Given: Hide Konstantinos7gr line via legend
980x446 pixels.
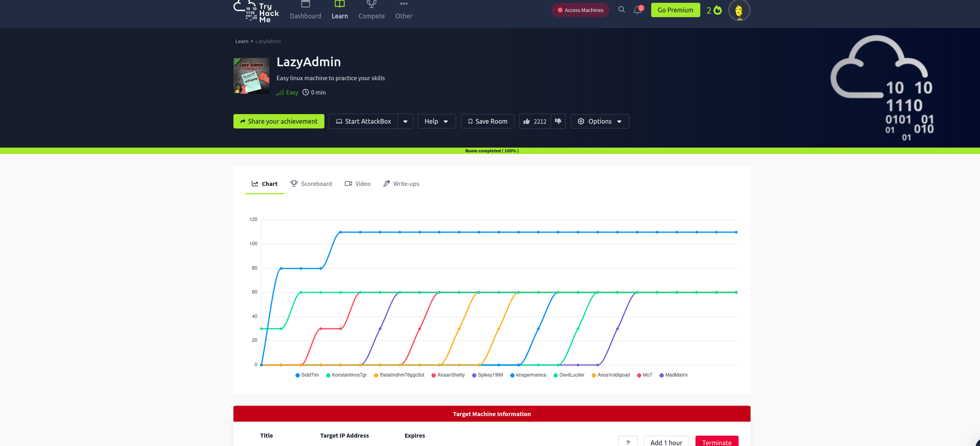Looking at the screenshot, I should pyautogui.click(x=346, y=375).
